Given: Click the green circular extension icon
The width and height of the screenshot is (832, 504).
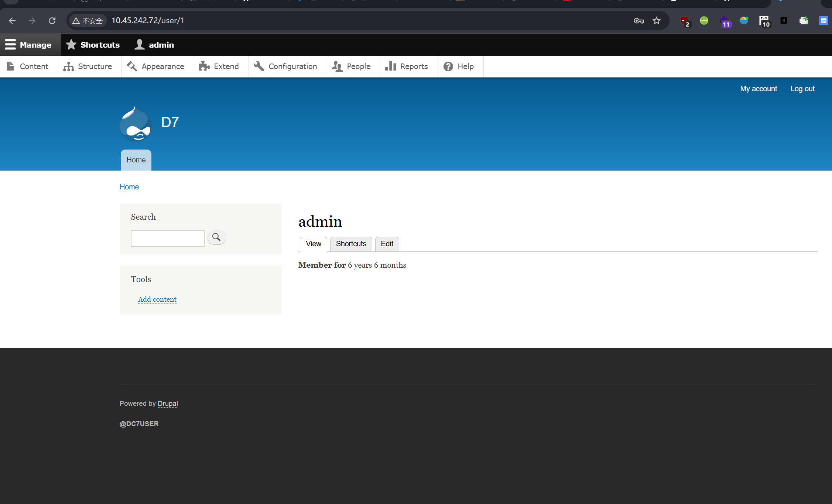Looking at the screenshot, I should 704,21.
